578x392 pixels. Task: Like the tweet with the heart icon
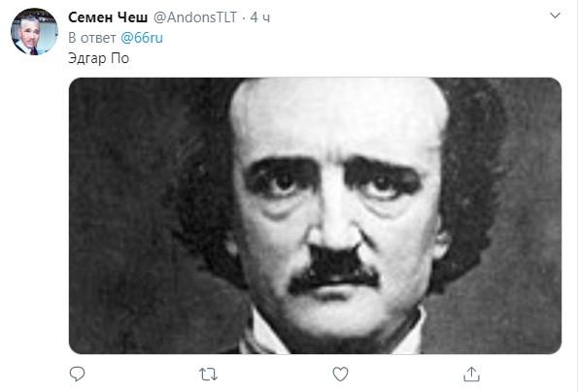pyautogui.click(x=340, y=375)
